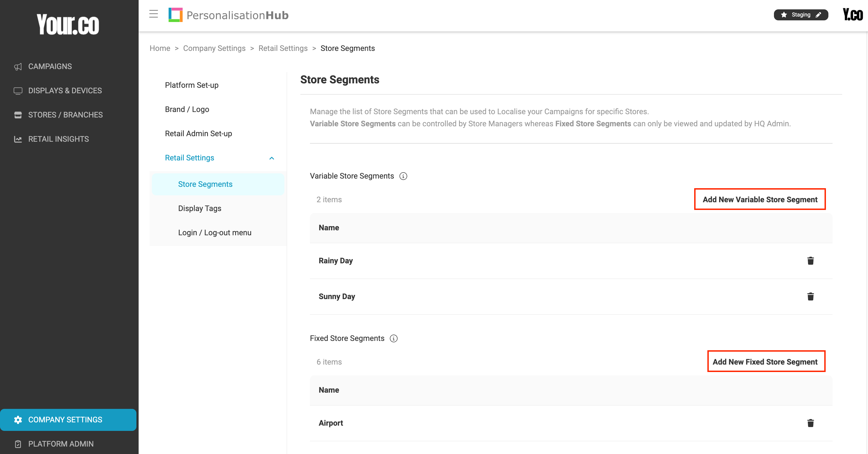
Task: Go to Displays & Devices
Action: click(x=65, y=91)
